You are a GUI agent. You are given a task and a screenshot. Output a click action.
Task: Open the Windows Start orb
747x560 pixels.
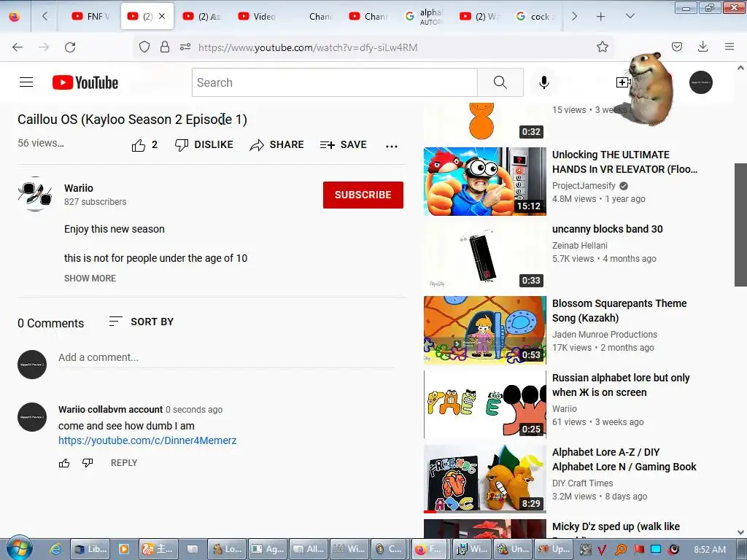pos(19,549)
